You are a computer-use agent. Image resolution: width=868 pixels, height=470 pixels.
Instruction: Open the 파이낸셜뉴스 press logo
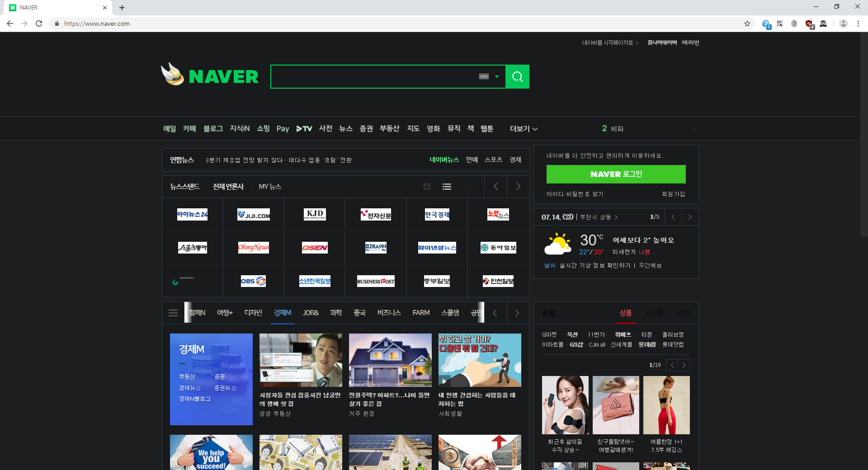point(437,248)
